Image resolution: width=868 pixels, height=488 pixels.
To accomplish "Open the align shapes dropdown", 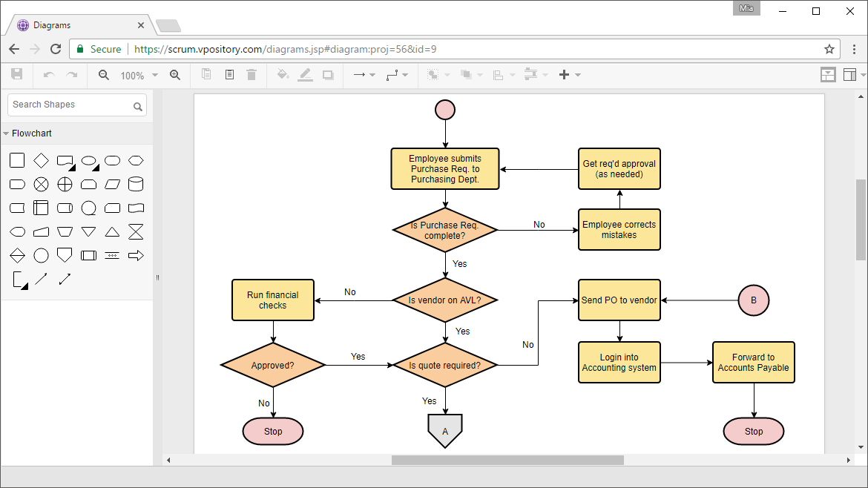I will tap(504, 75).
